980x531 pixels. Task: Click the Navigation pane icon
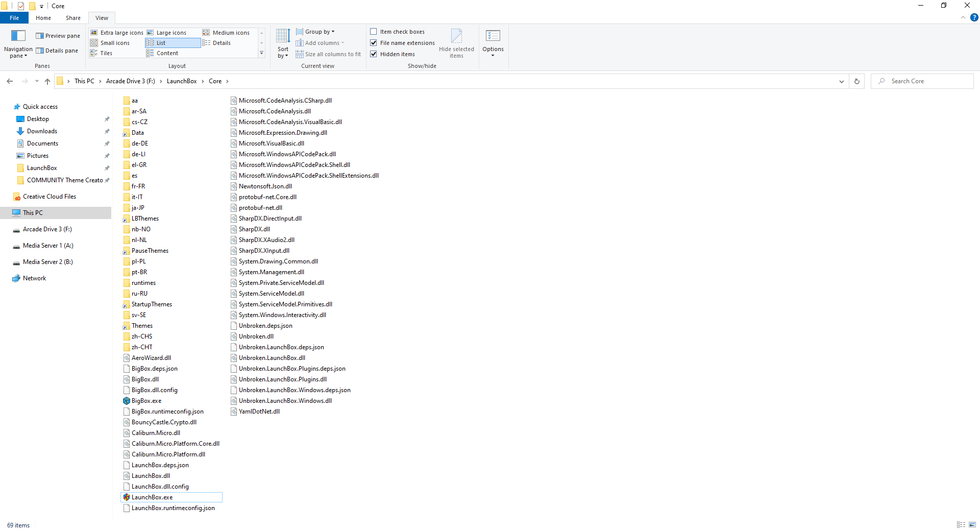coord(18,36)
